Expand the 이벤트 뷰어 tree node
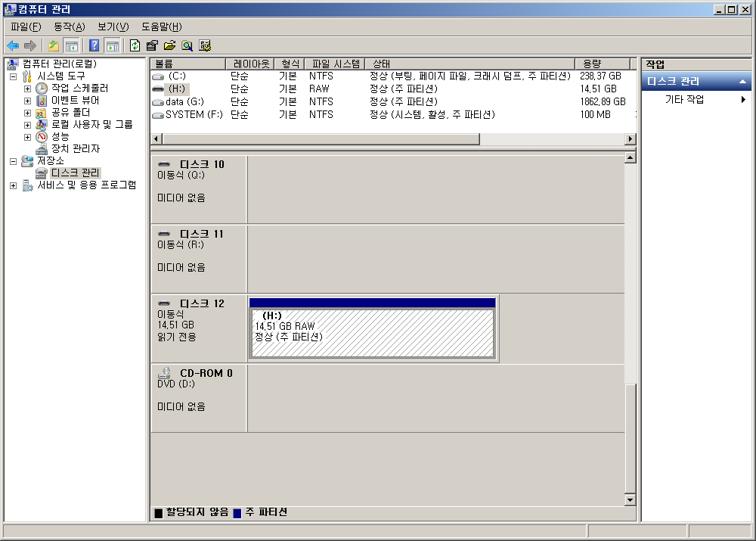Image resolution: width=756 pixels, height=541 pixels. [x=28, y=101]
